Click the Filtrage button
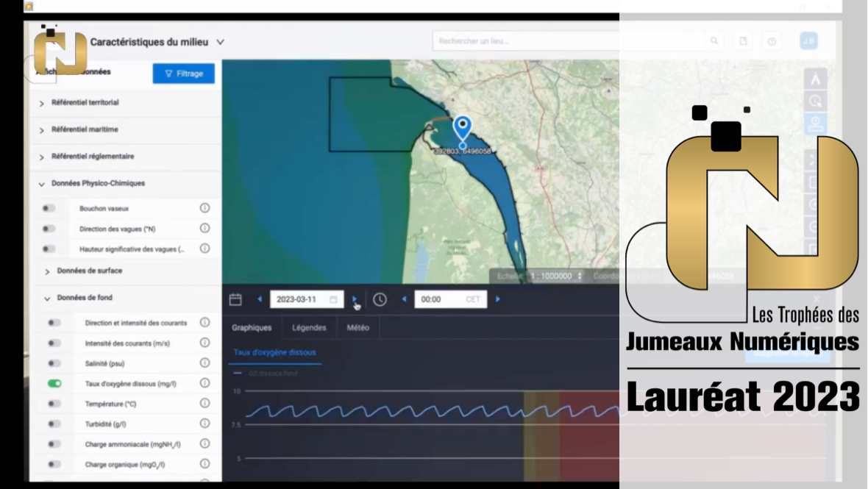This screenshot has width=868, height=489. tap(183, 74)
